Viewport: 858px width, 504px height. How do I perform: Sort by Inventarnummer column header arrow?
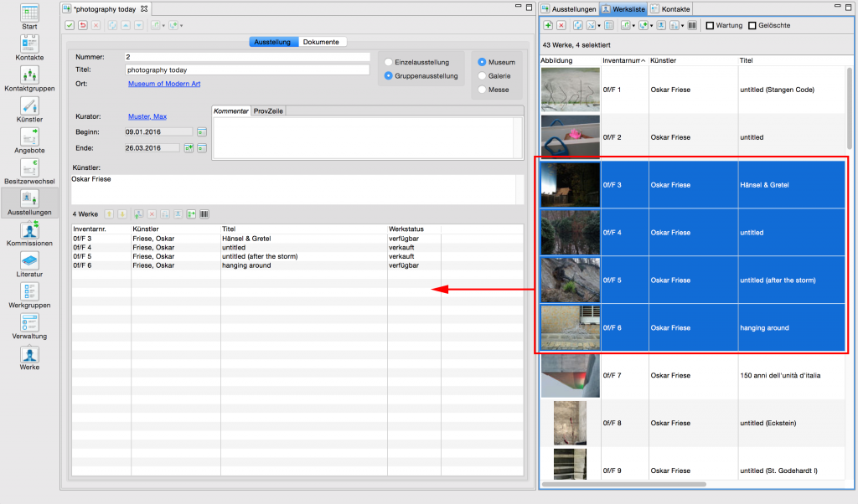click(x=643, y=60)
